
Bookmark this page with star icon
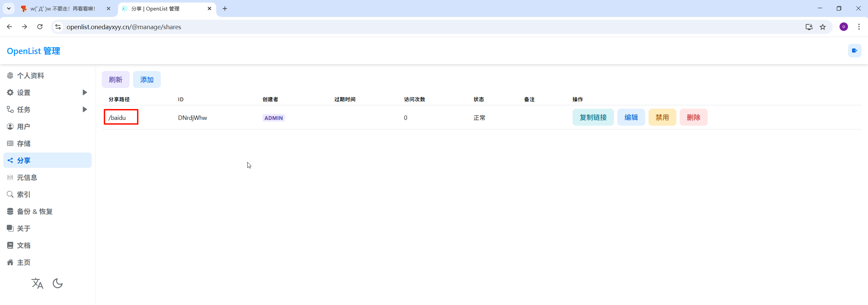point(823,27)
